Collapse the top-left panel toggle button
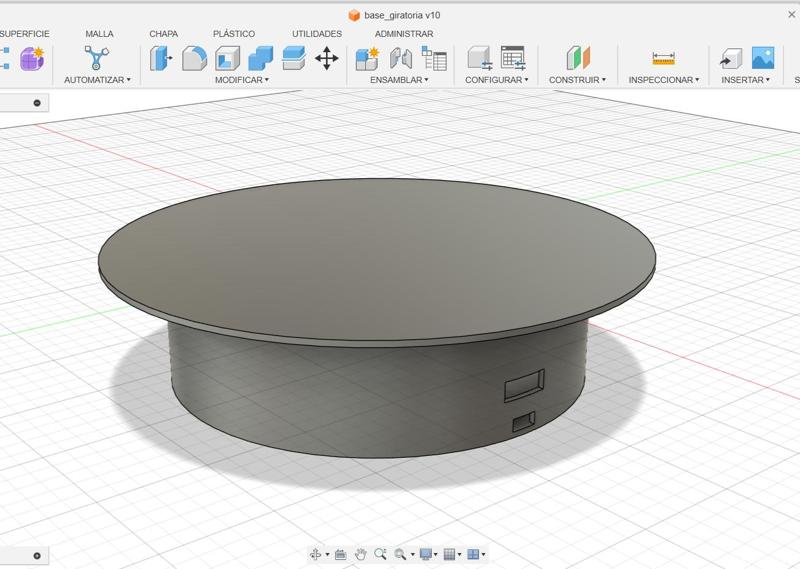 (37, 103)
